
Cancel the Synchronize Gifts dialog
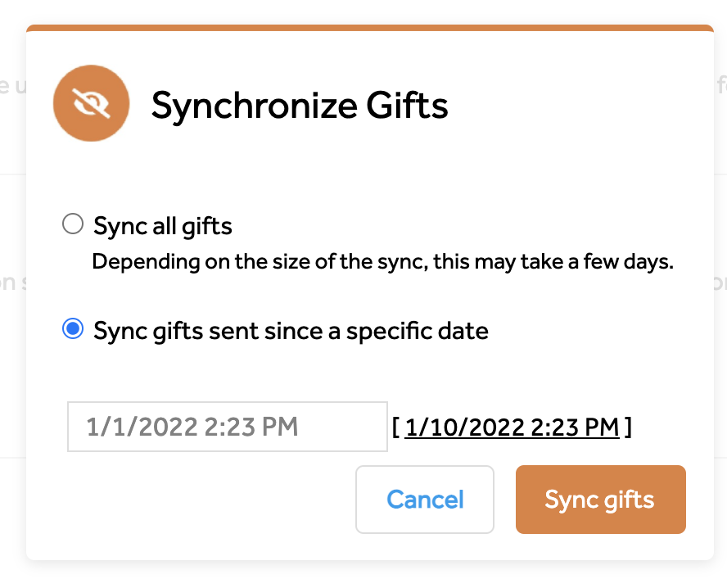coord(425,500)
